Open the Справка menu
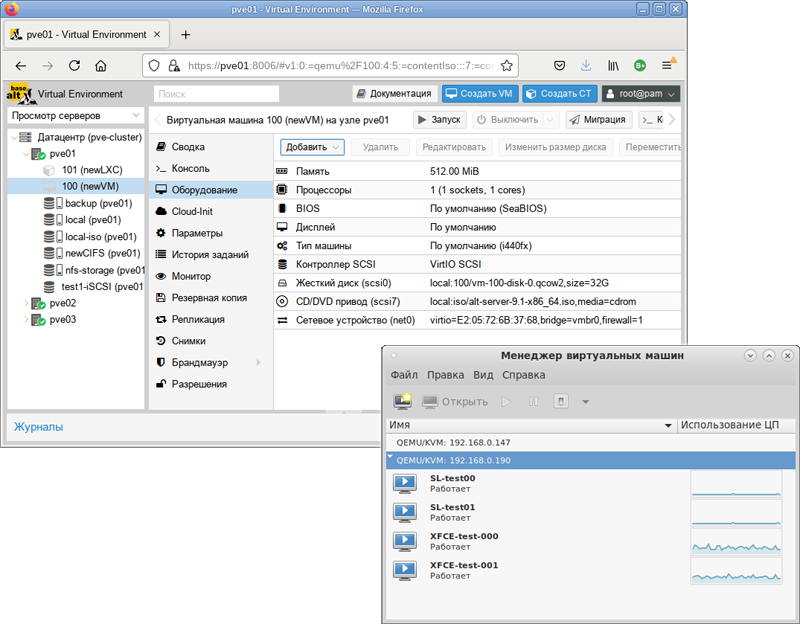Image resolution: width=800 pixels, height=624 pixels. point(523,375)
